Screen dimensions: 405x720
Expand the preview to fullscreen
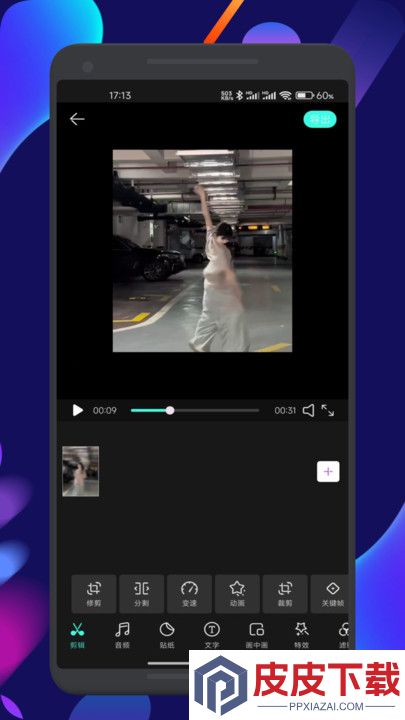(x=328, y=410)
